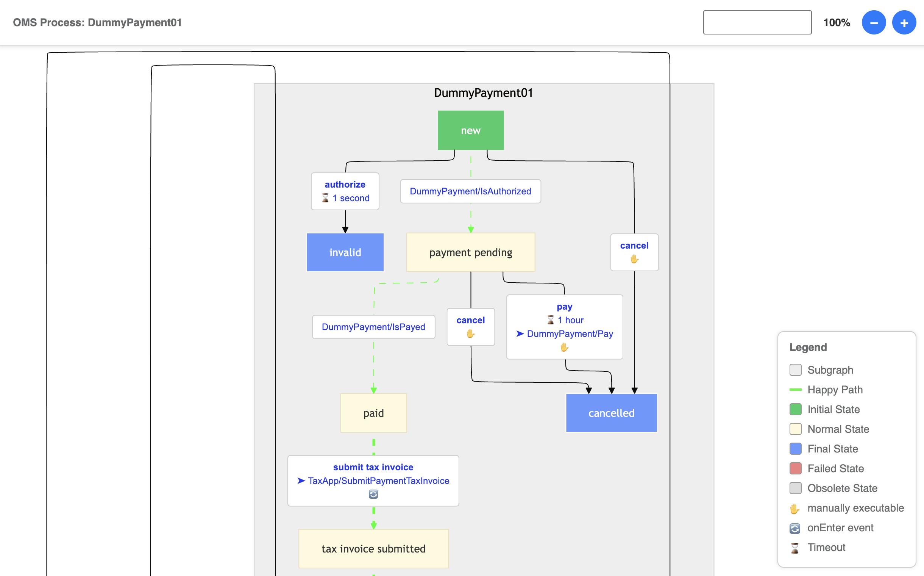Click the DummyPayment/IsPayed transition label

tap(373, 327)
